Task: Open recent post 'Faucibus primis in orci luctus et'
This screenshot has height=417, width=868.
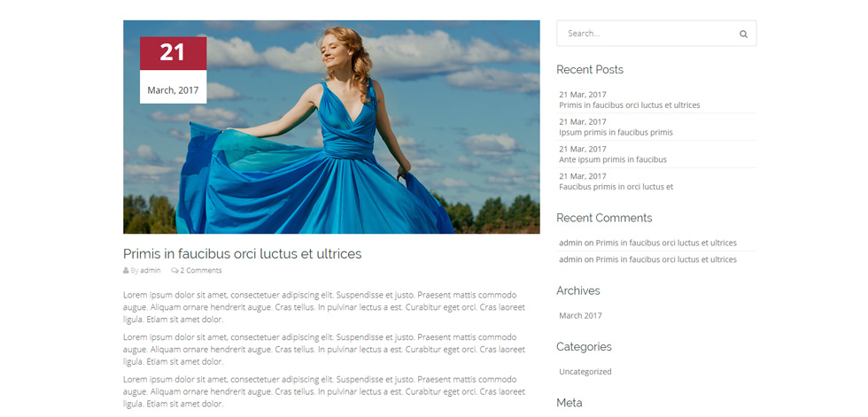Action: click(616, 187)
